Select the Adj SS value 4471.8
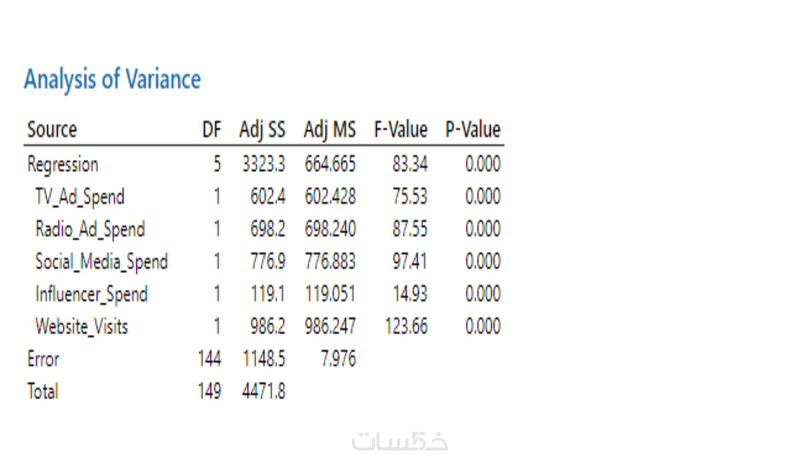The height and width of the screenshot is (460, 800). point(264,391)
